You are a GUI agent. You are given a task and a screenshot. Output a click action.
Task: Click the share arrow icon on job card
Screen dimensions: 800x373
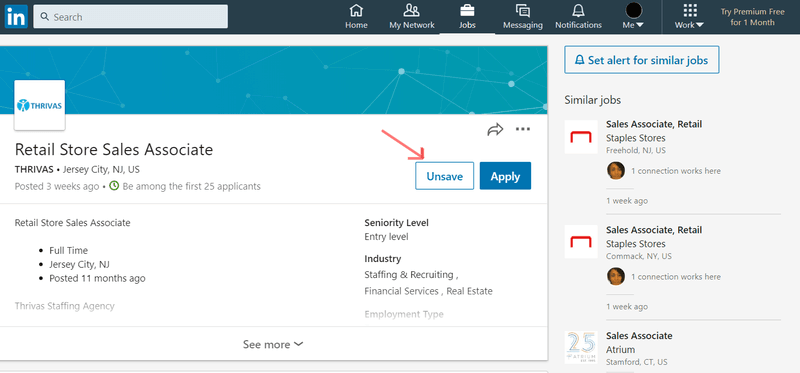coord(495,130)
